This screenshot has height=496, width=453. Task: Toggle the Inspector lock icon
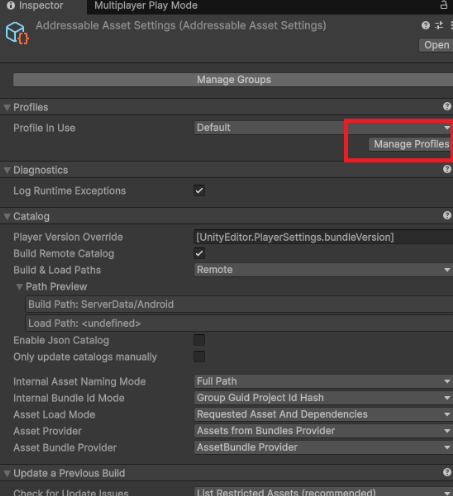coord(444,5)
